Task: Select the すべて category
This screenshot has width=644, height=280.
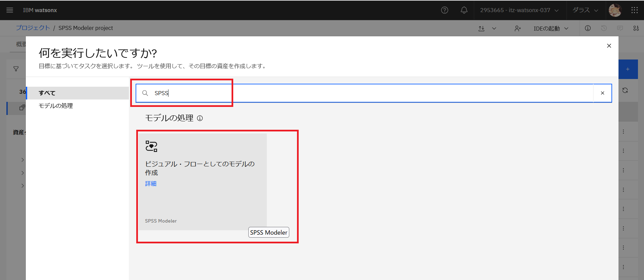Action: click(x=78, y=93)
